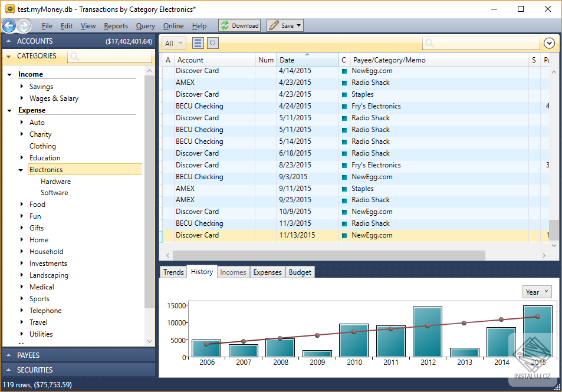Toggle the shield-shaped filter icon
This screenshot has height=392, width=562.
pos(213,43)
